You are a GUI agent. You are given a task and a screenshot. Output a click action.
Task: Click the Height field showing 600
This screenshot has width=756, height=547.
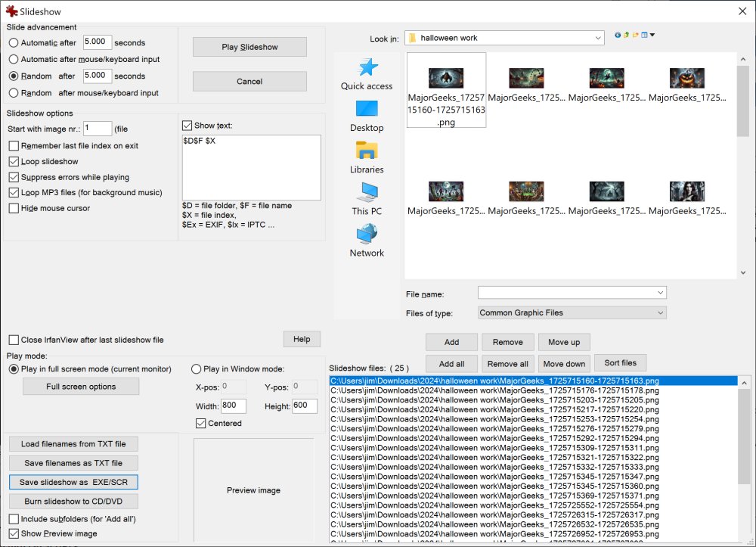(x=305, y=406)
